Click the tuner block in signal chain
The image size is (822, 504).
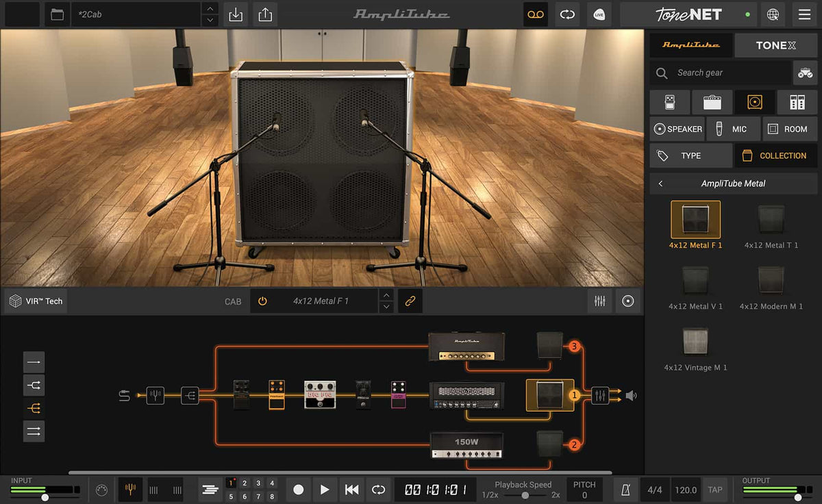pos(155,395)
